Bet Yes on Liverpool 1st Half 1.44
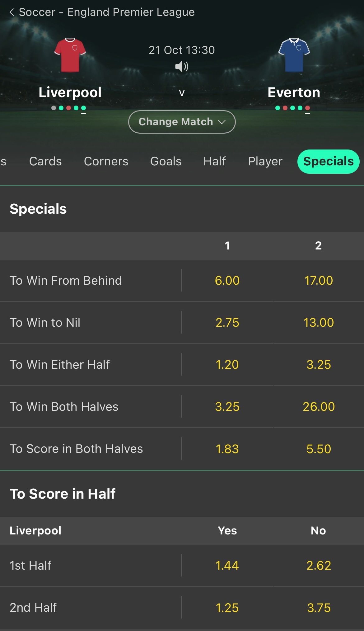 pyautogui.click(x=227, y=566)
